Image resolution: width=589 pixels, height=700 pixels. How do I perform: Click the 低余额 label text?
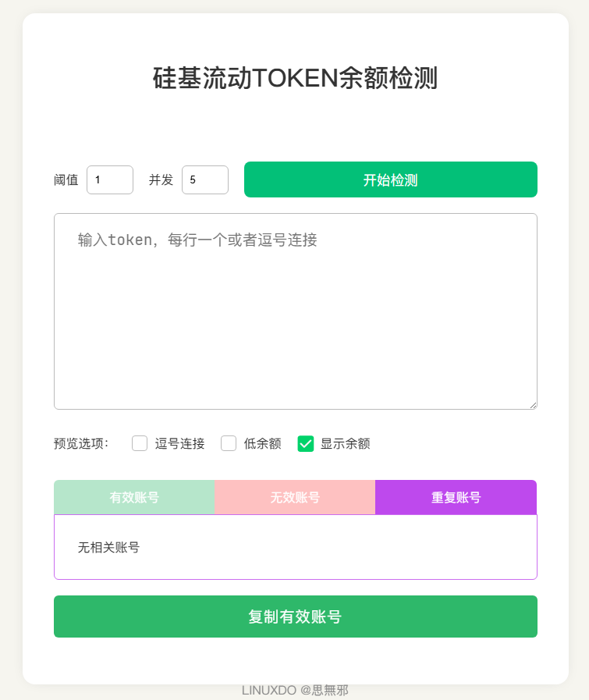point(262,444)
